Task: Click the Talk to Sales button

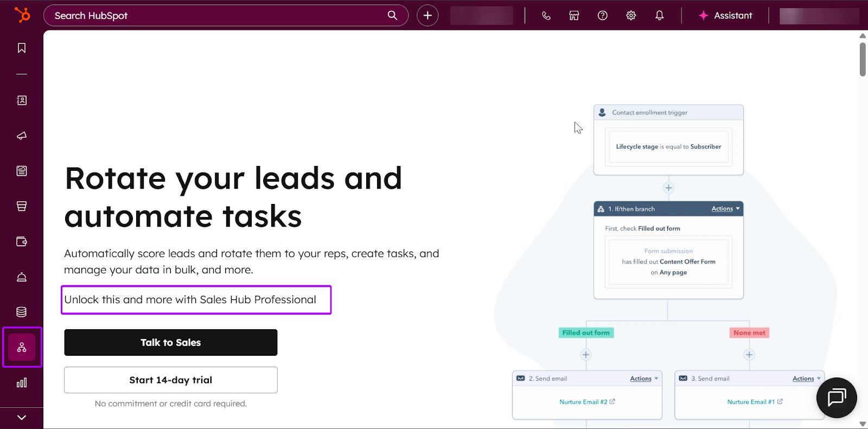Action: [171, 342]
